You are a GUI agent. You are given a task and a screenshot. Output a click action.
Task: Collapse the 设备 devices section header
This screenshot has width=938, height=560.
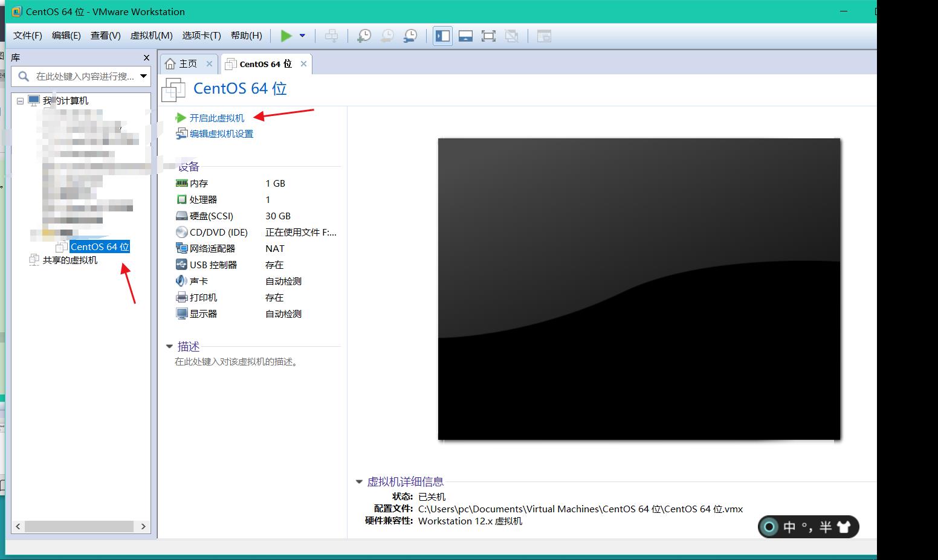pos(189,167)
